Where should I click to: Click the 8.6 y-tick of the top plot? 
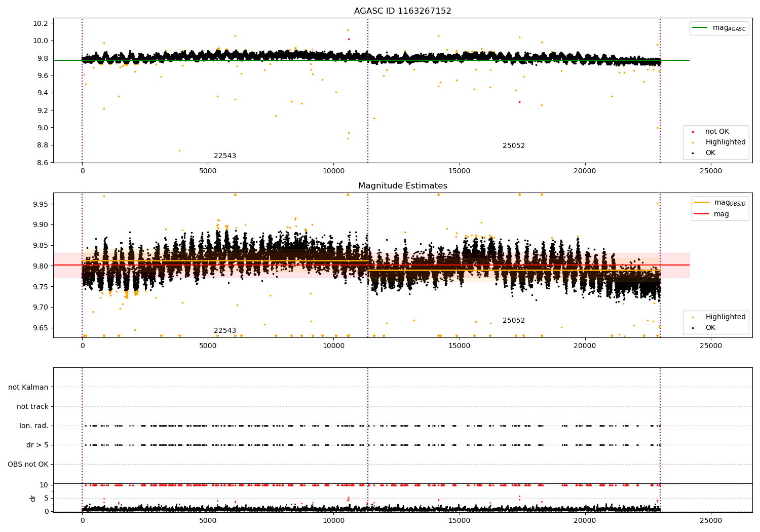(x=43, y=163)
